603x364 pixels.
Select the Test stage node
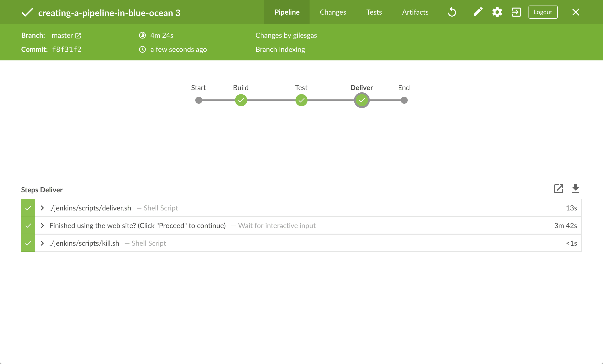click(x=301, y=100)
